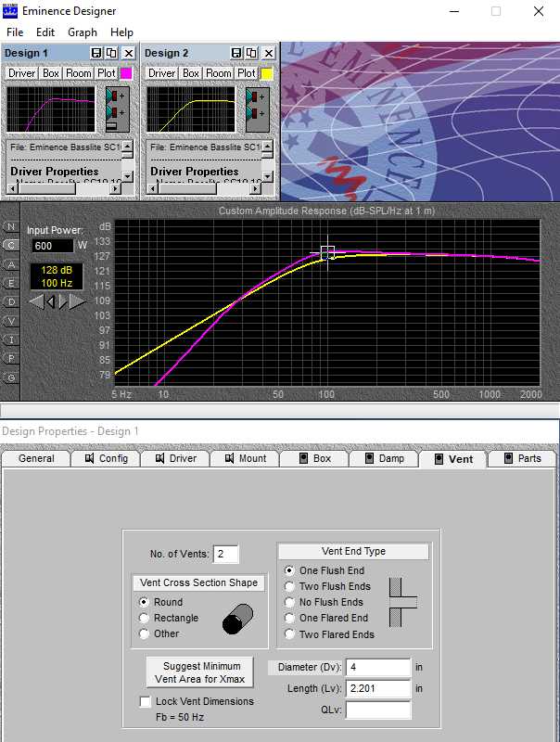Step graph cursor left with small arrow

(51, 301)
